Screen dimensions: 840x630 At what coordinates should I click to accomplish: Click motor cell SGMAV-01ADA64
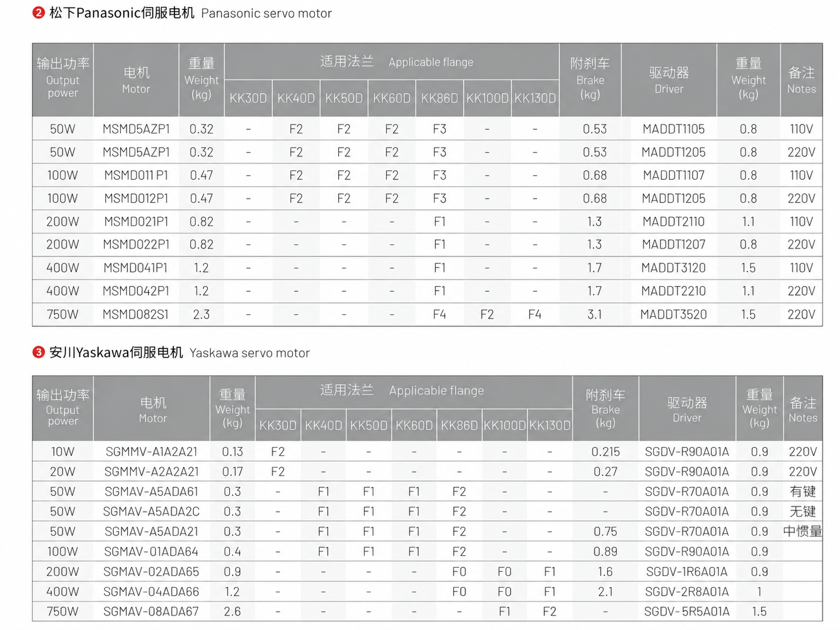click(x=151, y=552)
